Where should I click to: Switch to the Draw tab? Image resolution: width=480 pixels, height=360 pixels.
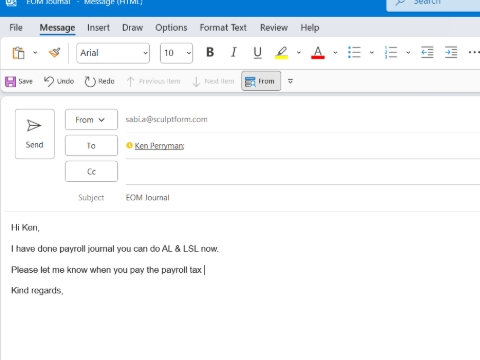tap(132, 28)
